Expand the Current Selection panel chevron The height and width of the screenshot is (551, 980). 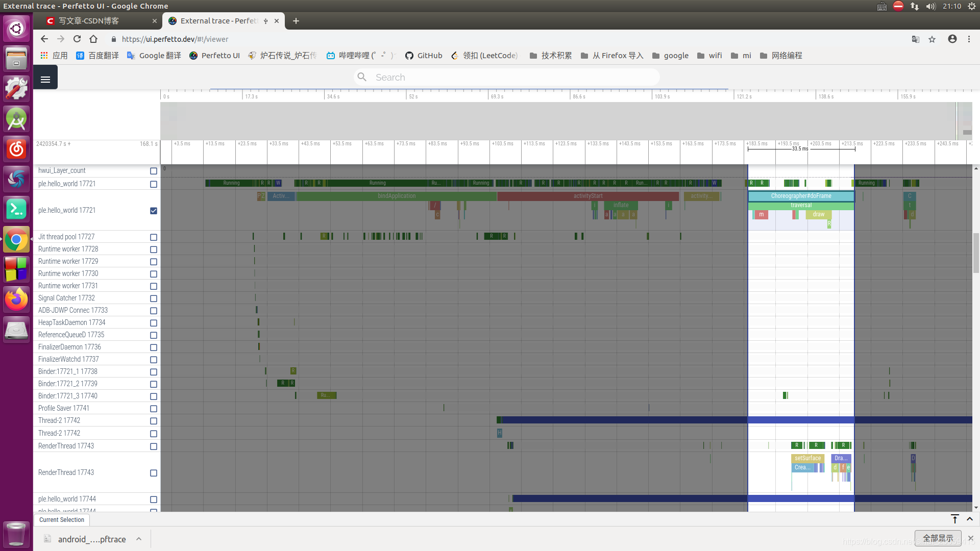(970, 519)
